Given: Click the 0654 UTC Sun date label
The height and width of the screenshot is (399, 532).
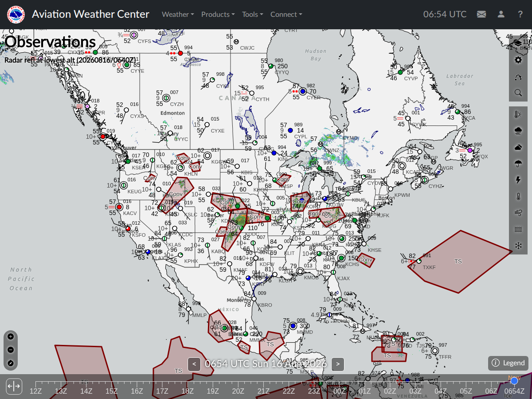Looking at the screenshot, I should click(x=266, y=364).
